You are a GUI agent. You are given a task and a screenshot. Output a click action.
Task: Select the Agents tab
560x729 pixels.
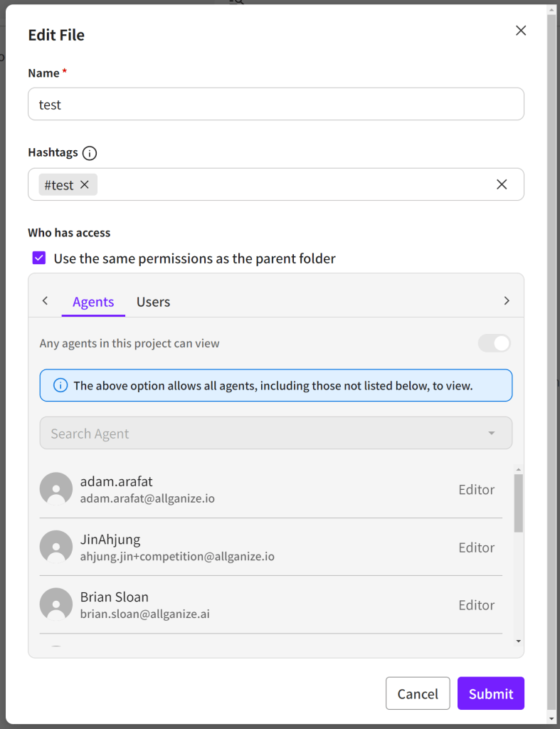[93, 301]
